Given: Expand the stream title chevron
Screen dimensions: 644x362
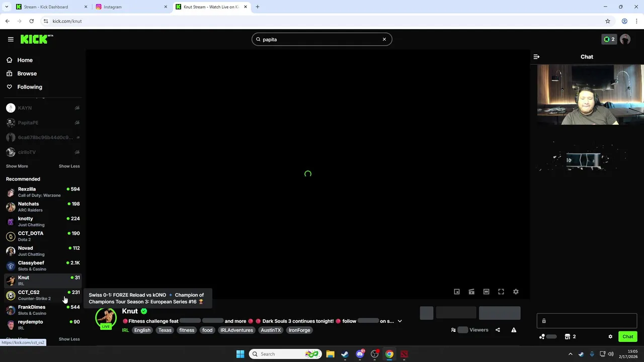Looking at the screenshot, I should (x=400, y=321).
